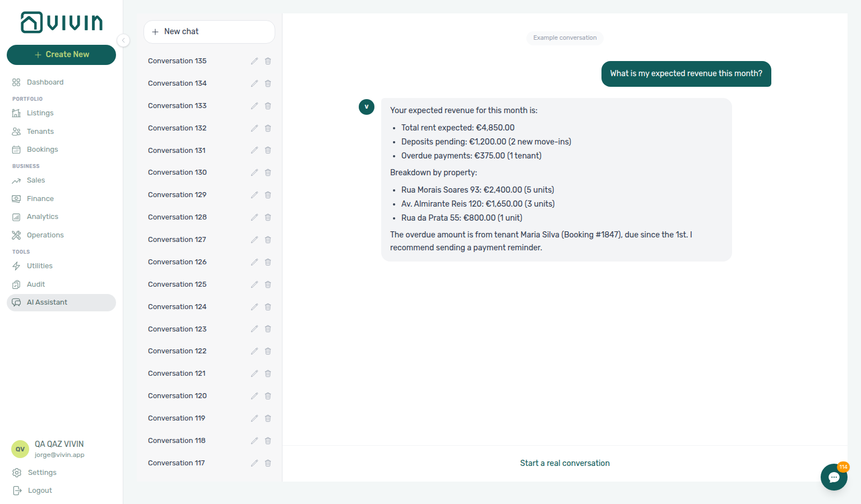The image size is (861, 504).
Task: Click the Total rent expected line
Action: [x=458, y=128]
